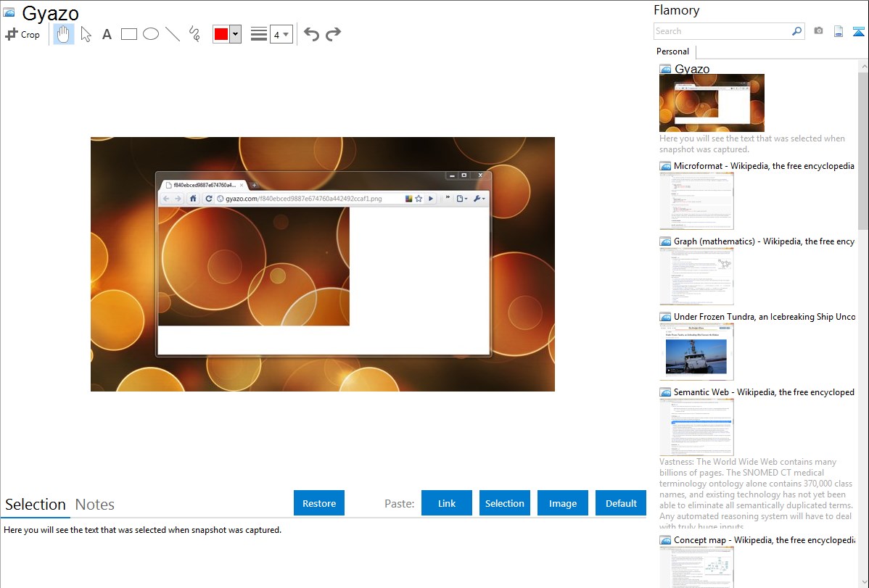The image size is (869, 588).
Task: Select the straight line tool
Action: (173, 34)
